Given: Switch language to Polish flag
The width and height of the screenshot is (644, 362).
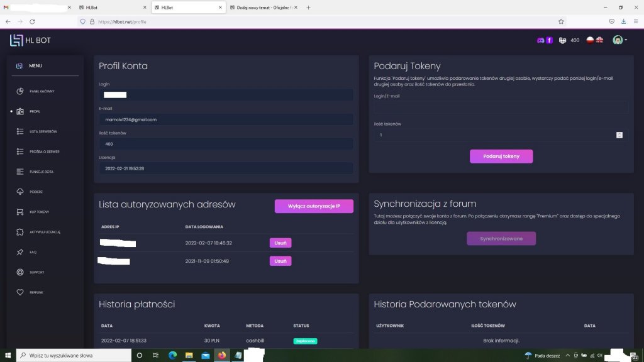Looking at the screenshot, I should pos(590,40).
